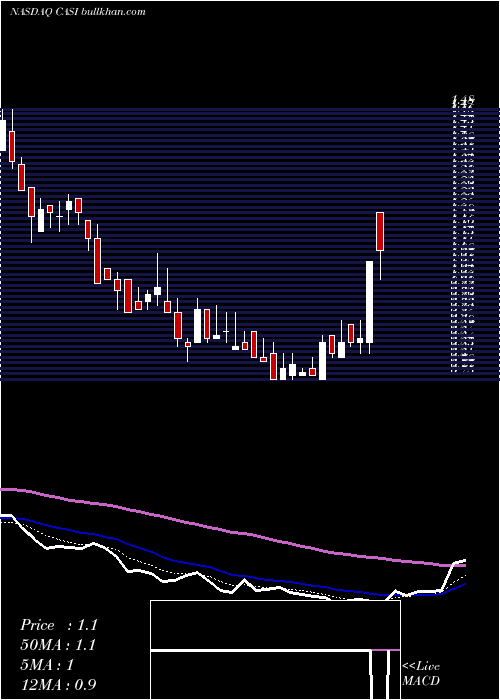Click the 1.48 top price axis label
This screenshot has height=700, width=500.
click(x=463, y=99)
